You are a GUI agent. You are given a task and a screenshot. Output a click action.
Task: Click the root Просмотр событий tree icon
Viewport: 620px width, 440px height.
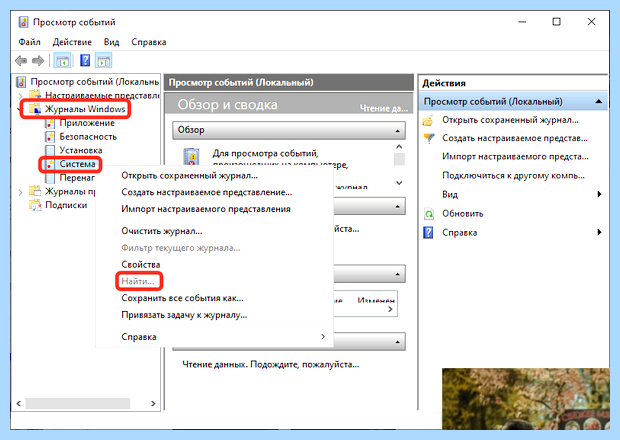coord(21,82)
